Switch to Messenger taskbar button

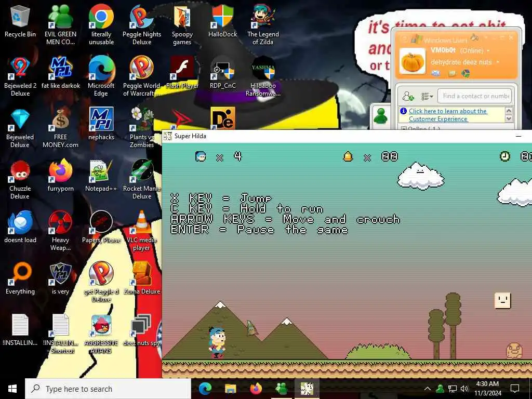point(281,389)
